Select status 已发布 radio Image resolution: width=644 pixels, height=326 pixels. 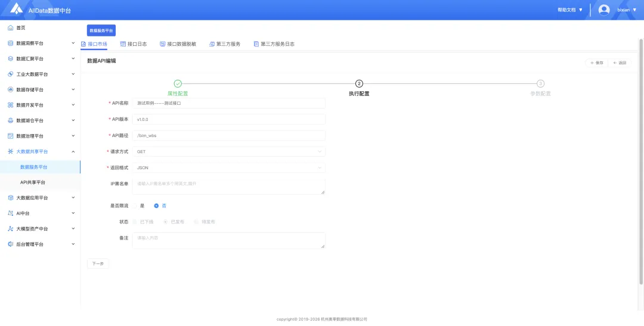[166, 222]
